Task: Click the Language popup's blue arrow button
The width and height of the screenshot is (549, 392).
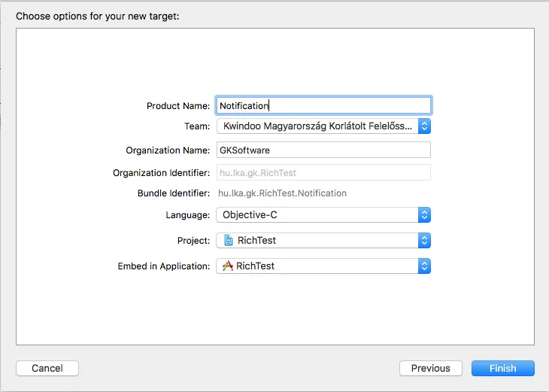Action: click(x=424, y=215)
